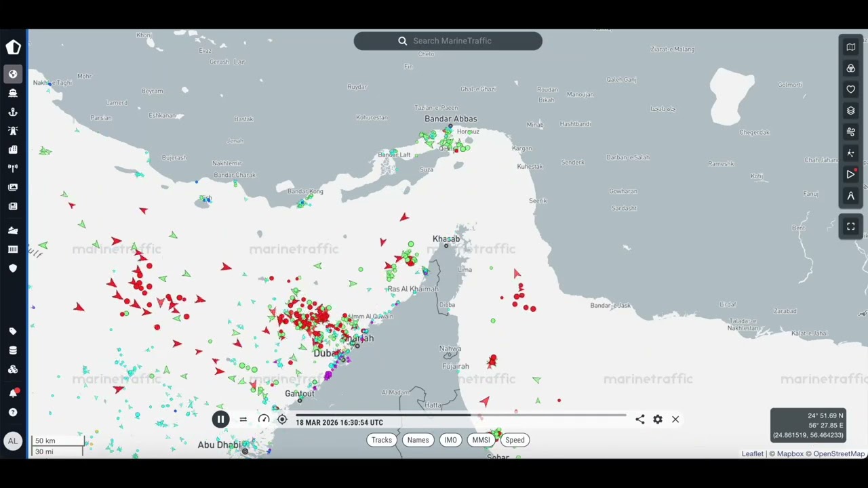
Task: Enter fullscreen map view
Action: (850, 226)
